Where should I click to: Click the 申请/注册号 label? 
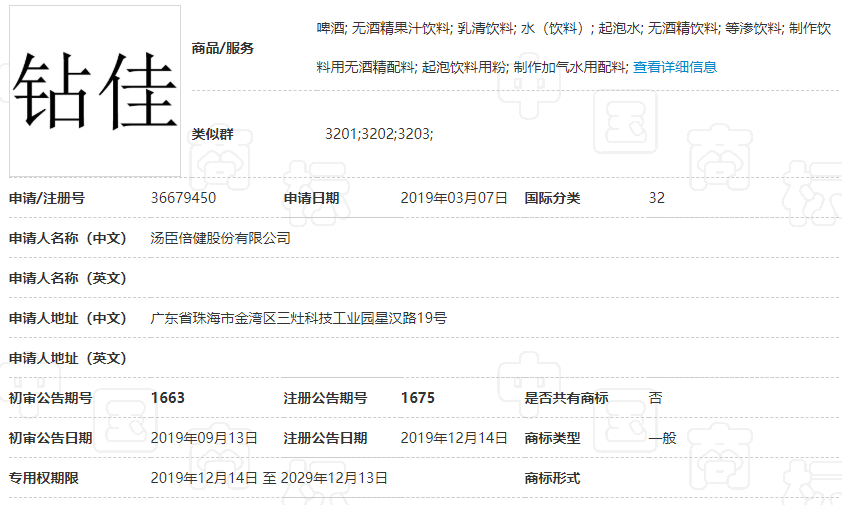47,198
